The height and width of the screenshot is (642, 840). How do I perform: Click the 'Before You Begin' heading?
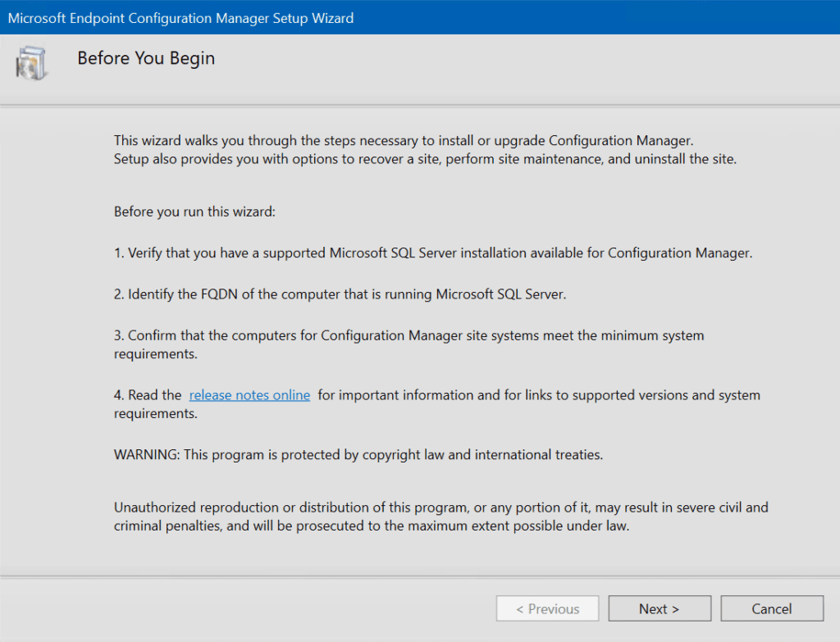(146, 58)
